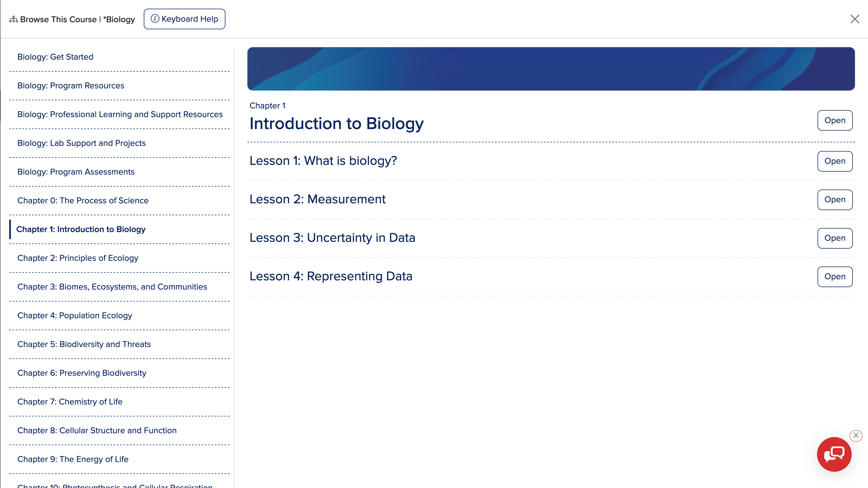
Task: Select Chapter 7: Chemistry of Life
Action: (x=70, y=402)
